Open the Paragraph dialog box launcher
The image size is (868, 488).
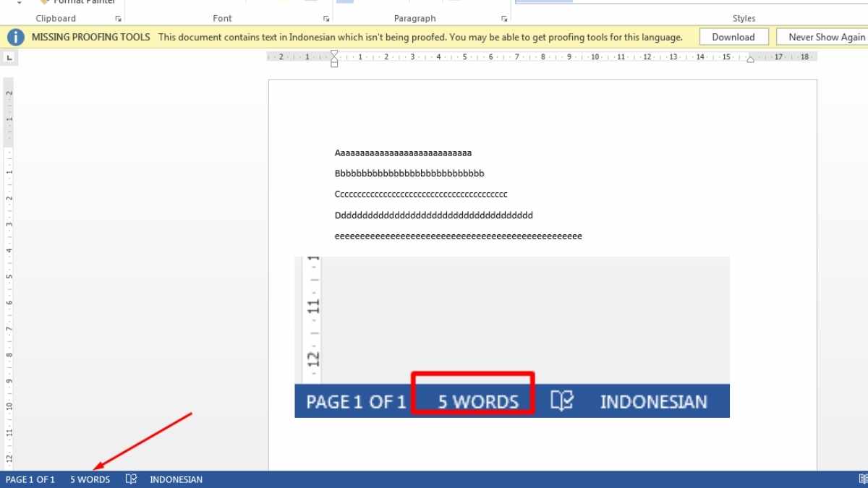tap(504, 18)
